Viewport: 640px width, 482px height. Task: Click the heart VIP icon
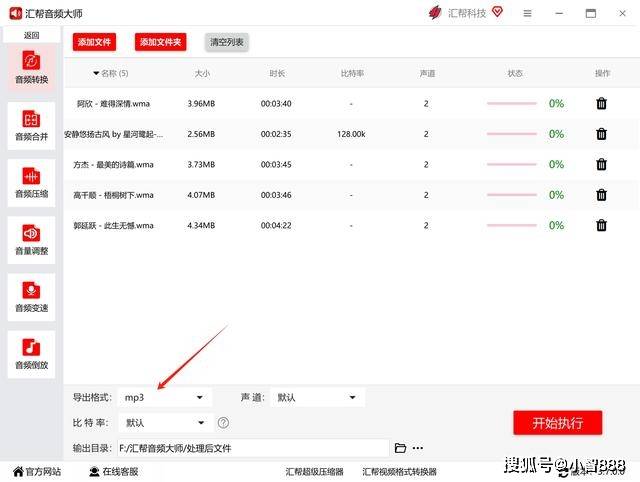click(x=497, y=12)
